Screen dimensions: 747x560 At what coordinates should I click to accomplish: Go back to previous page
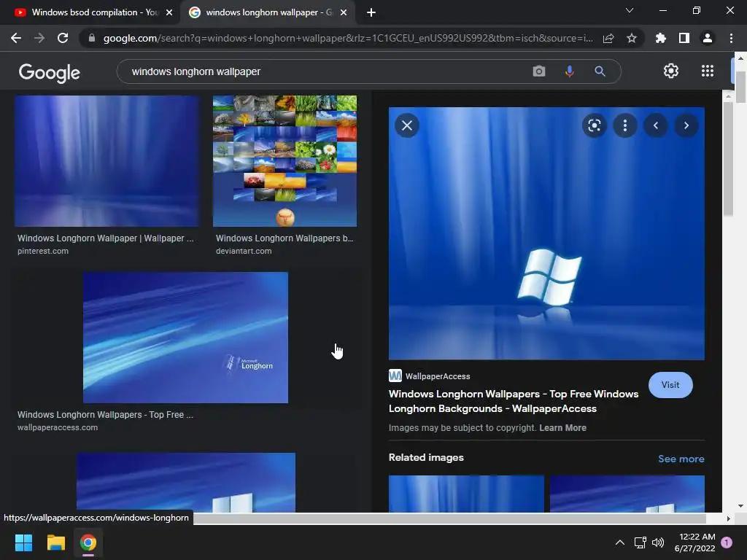(16, 38)
